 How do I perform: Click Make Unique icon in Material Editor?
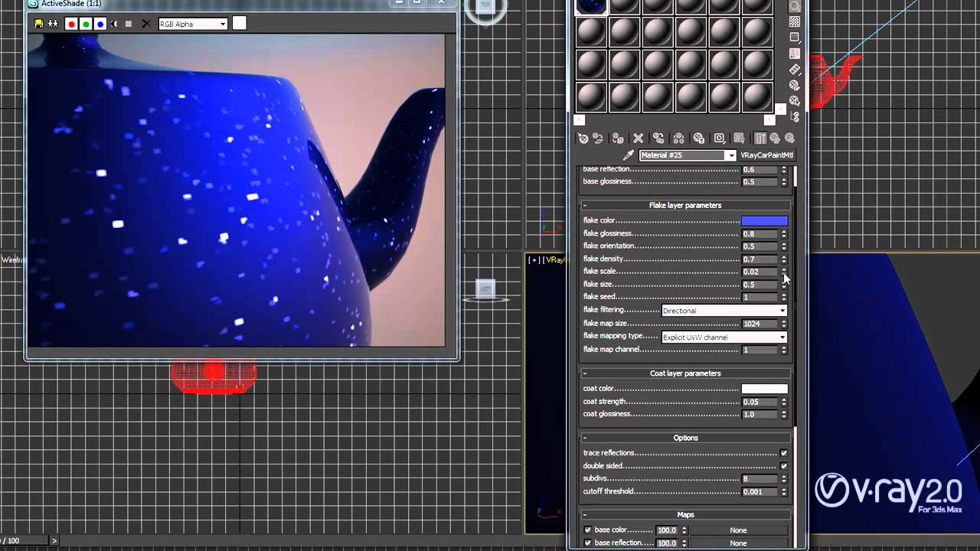tap(678, 139)
